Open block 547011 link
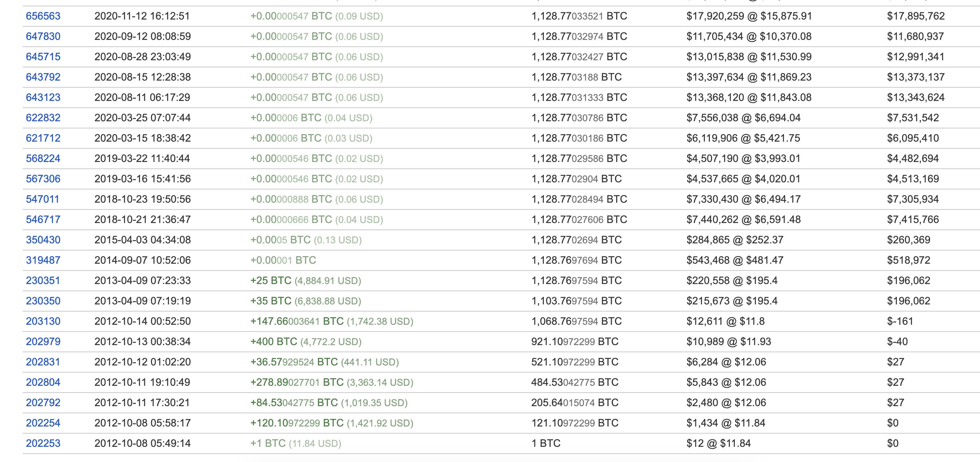This screenshot has width=980, height=462. [x=43, y=199]
